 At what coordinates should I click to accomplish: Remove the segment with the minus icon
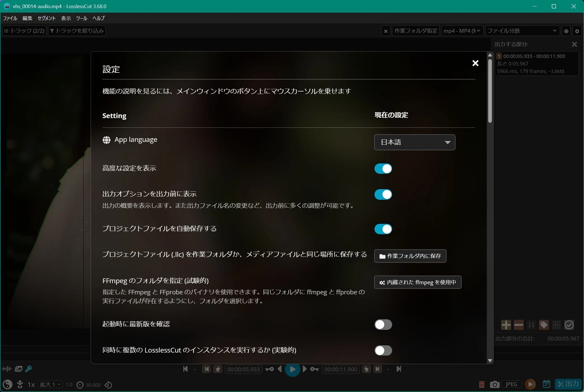(518, 325)
